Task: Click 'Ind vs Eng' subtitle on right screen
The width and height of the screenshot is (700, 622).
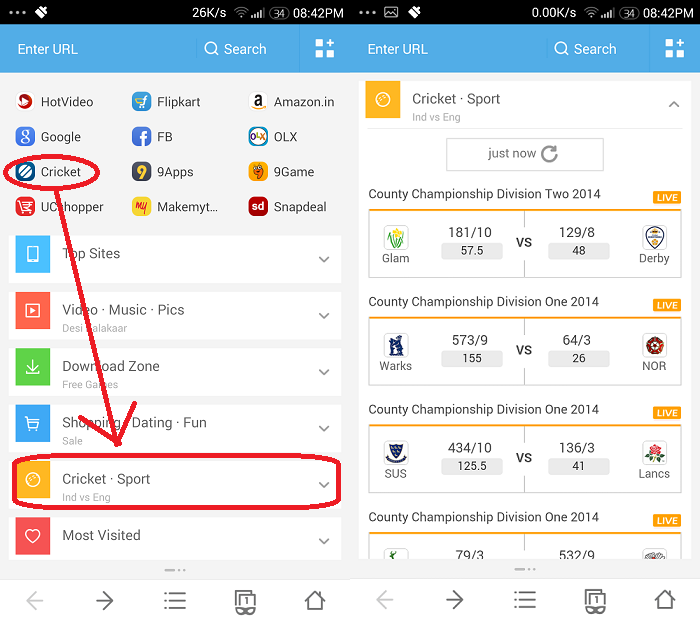Action: [436, 117]
